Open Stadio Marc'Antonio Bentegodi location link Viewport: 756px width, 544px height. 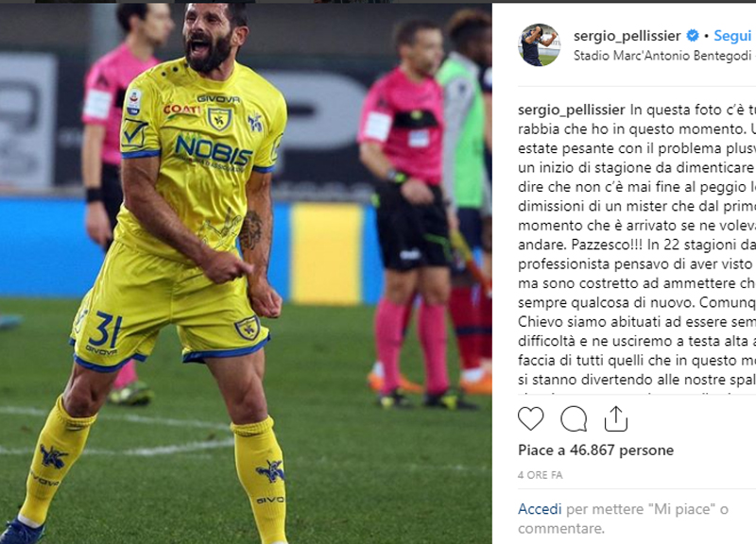coord(662,56)
